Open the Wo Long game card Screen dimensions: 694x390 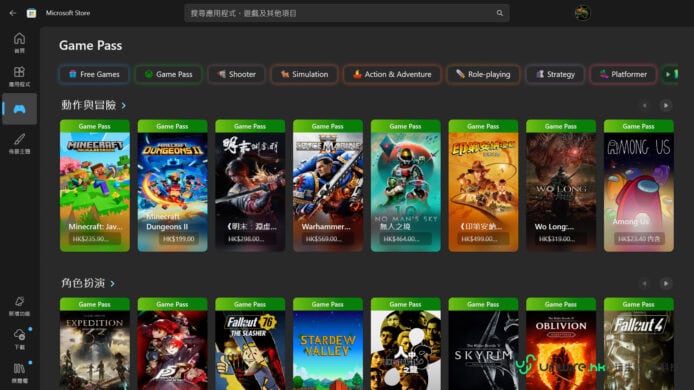click(x=561, y=185)
